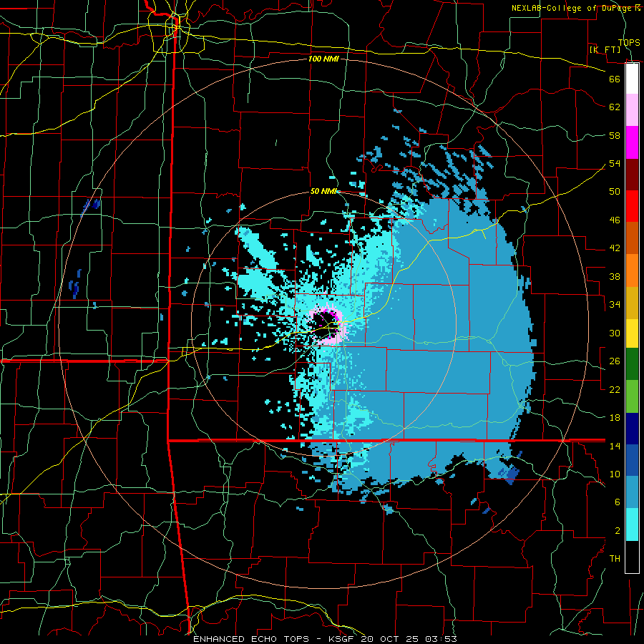Click the 100 NMI range ring label
644x644 pixels.
click(323, 59)
